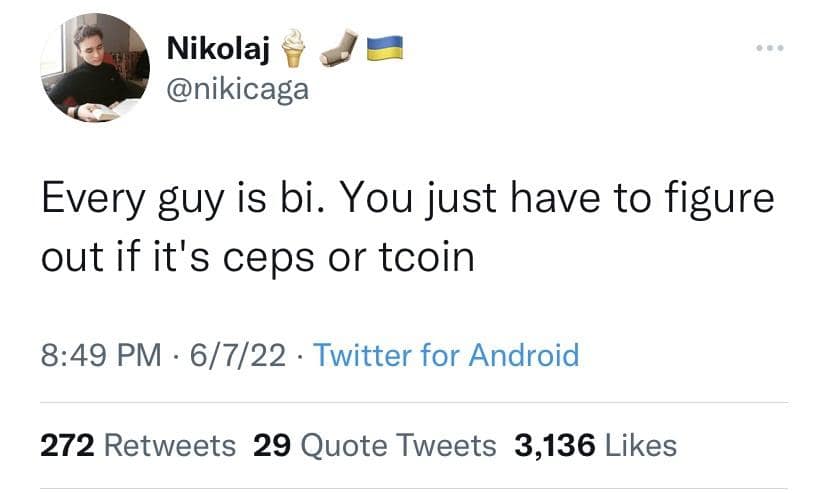Image resolution: width=828 pixels, height=493 pixels.
Task: Show the 3,136 Likes list
Action: point(595,445)
